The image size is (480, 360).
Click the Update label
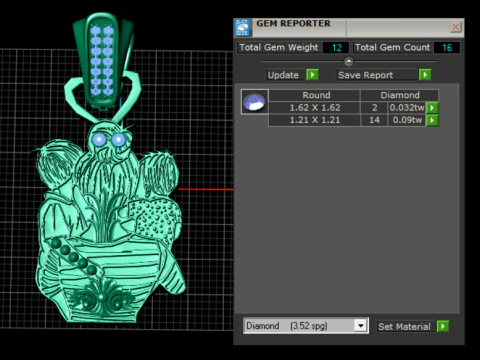tap(283, 75)
